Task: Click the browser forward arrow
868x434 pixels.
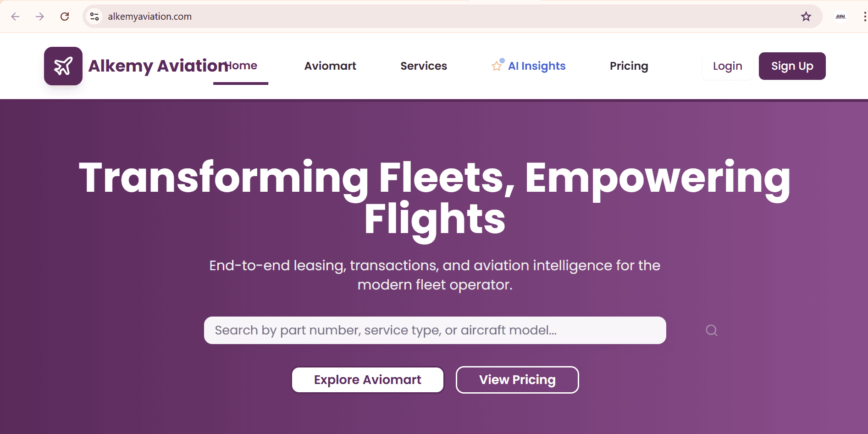Action: pos(40,16)
